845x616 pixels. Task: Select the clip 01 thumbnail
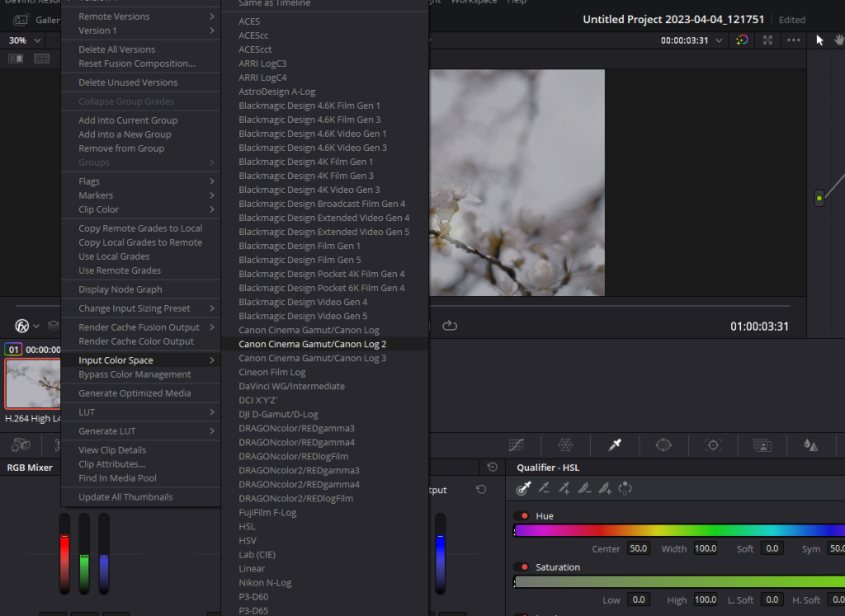click(x=33, y=383)
